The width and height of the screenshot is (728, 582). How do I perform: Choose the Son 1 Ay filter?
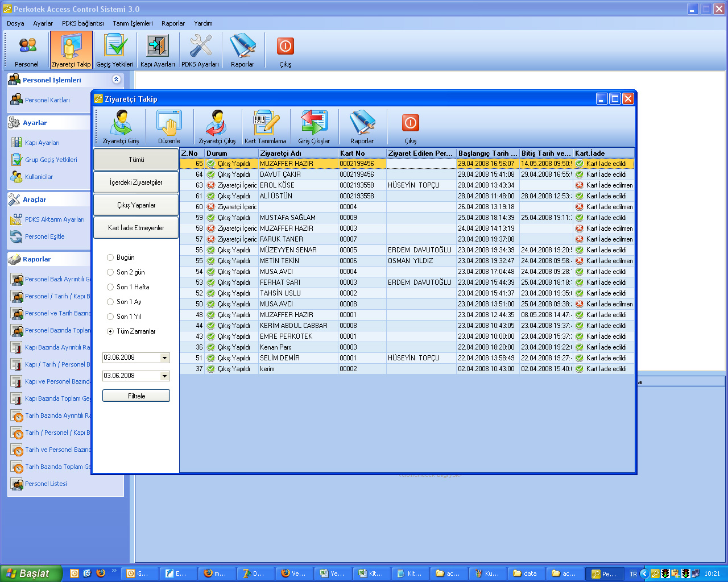tap(110, 302)
